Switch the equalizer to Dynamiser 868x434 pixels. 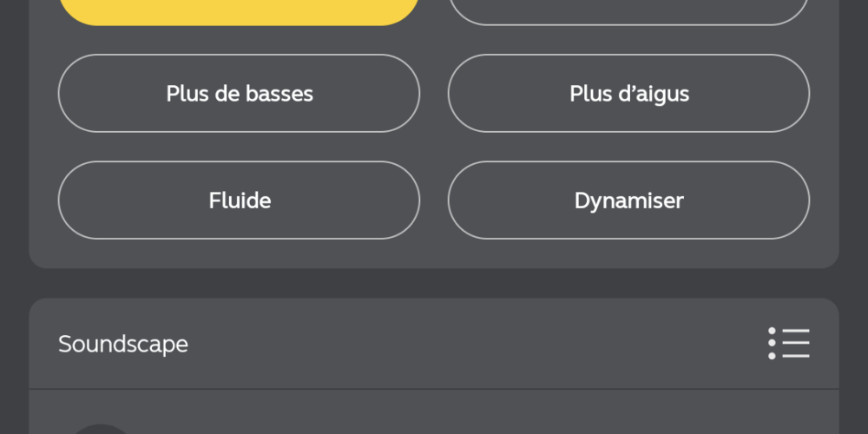click(628, 200)
